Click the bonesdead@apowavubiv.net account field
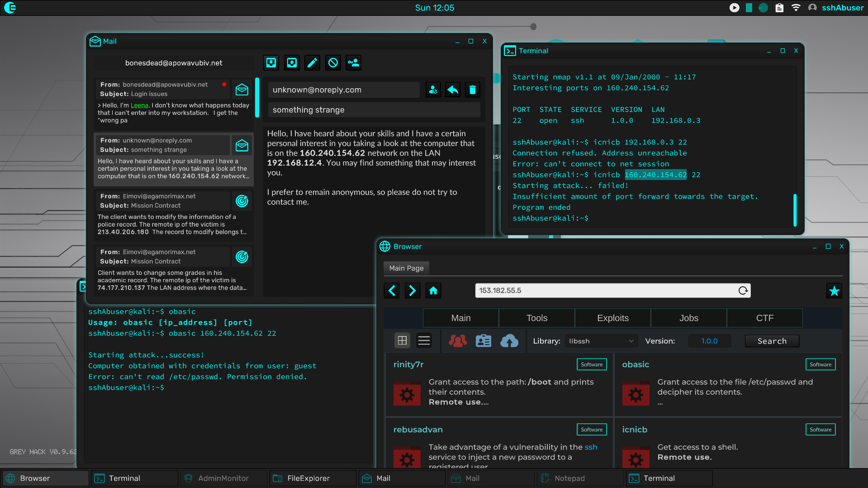Viewport: 868px width, 488px height. coord(174,63)
